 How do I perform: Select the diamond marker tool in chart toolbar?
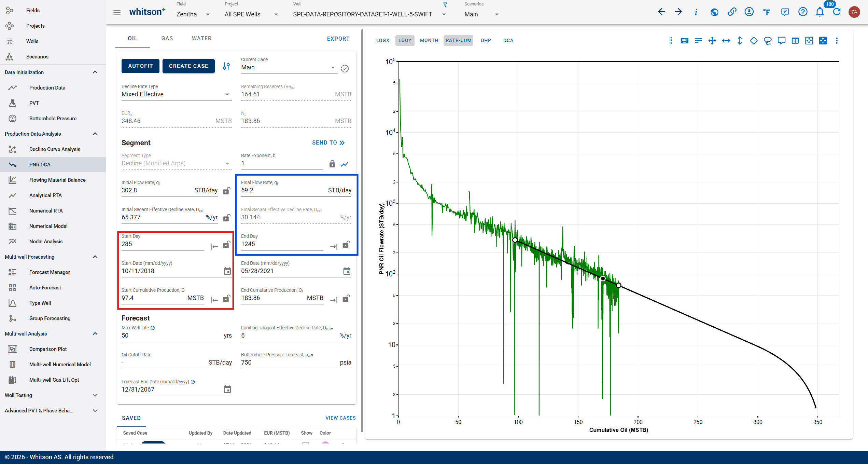click(754, 41)
